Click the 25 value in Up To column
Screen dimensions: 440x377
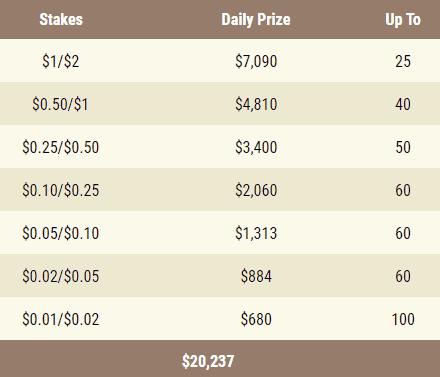[x=403, y=61]
